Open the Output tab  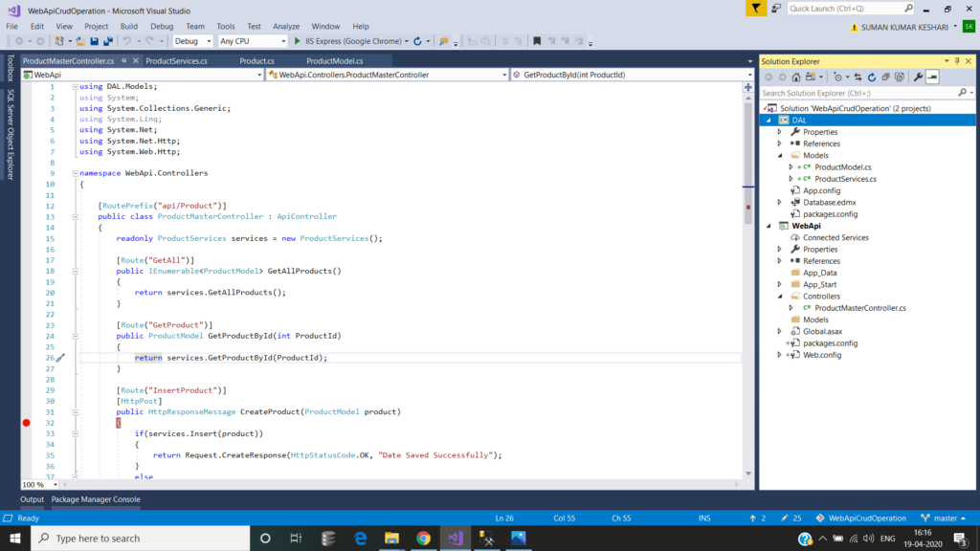pyautogui.click(x=32, y=499)
